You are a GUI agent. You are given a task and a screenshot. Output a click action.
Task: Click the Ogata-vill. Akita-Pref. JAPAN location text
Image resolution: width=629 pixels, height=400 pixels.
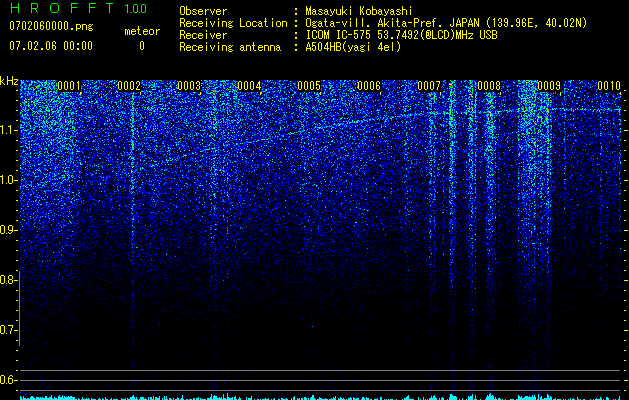pyautogui.click(x=446, y=23)
